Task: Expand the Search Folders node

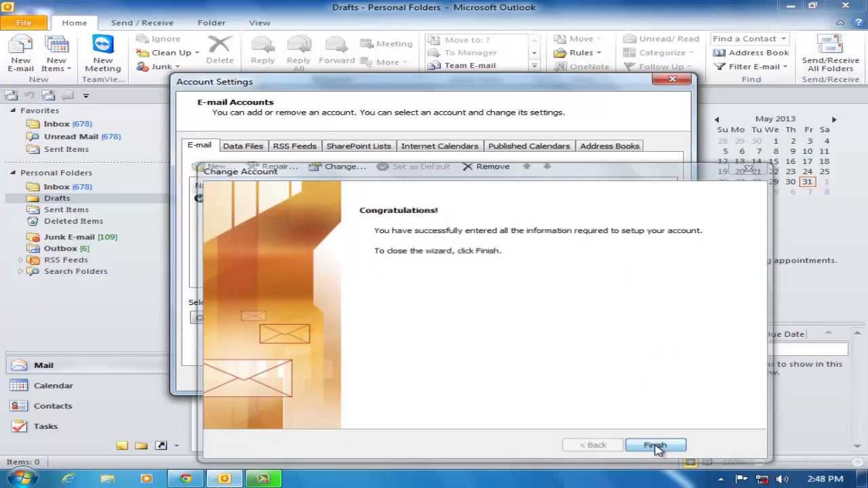Action: (x=20, y=271)
